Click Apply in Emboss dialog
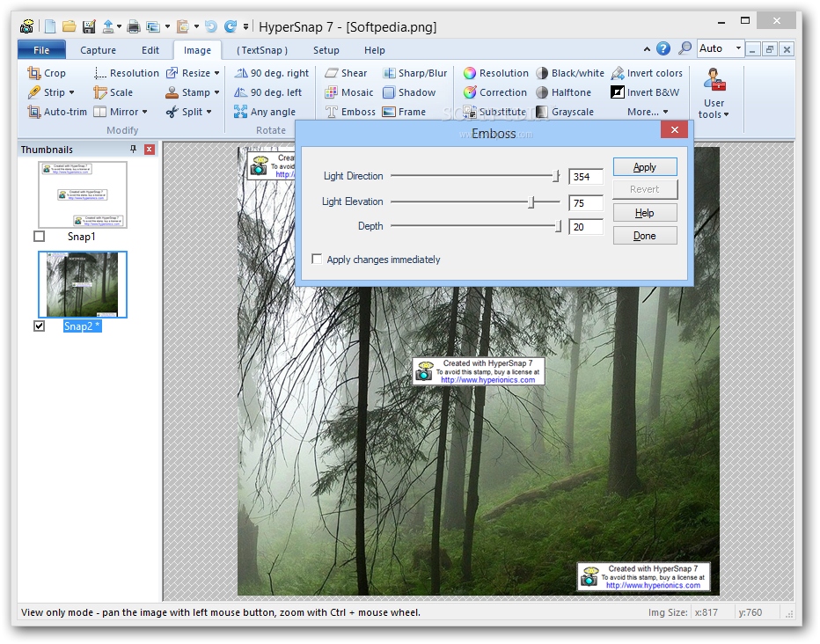 point(645,167)
